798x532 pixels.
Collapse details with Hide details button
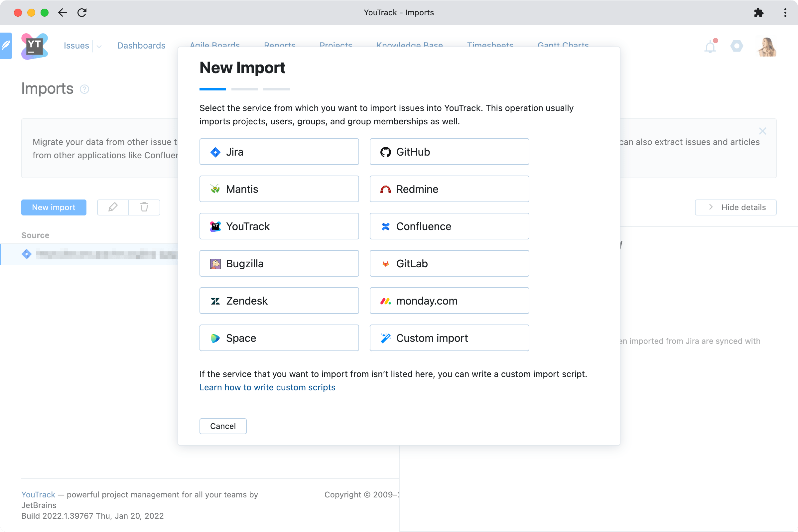(x=735, y=207)
